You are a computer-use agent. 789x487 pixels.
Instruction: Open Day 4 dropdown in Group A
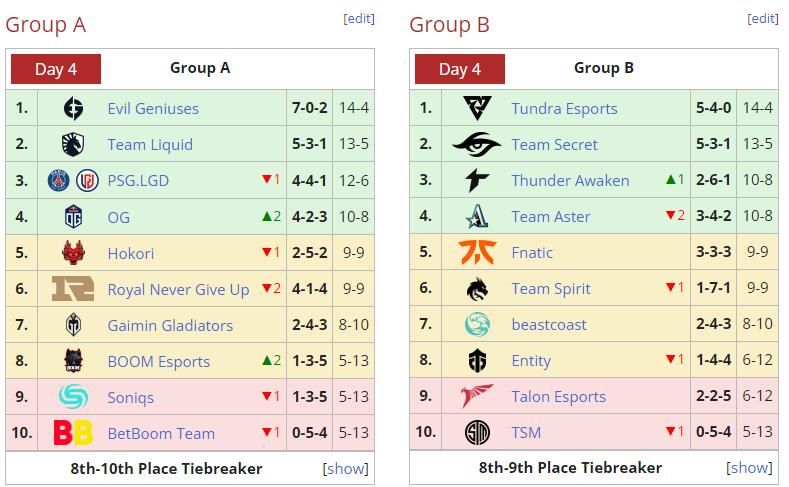[x=56, y=69]
